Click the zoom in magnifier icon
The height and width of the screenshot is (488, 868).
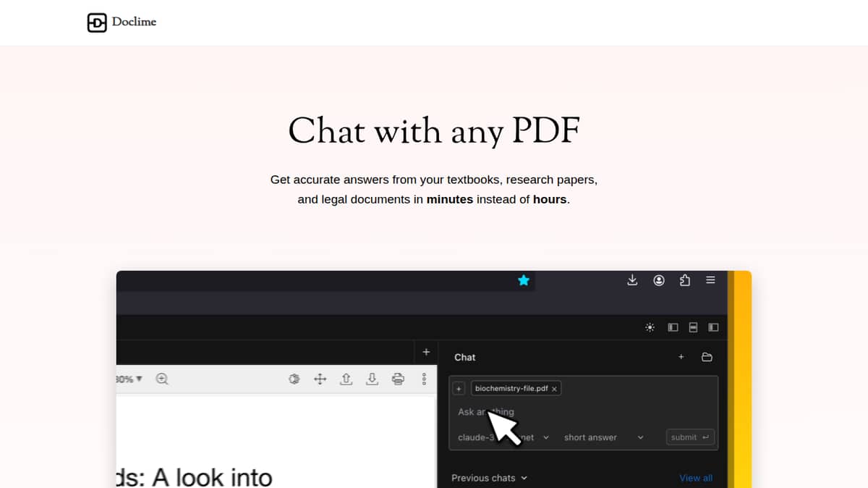162,379
